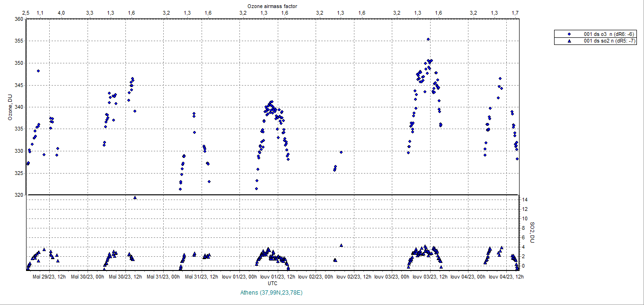Click the SO2 outlier triangle near 14 DU
The width and height of the screenshot is (644, 305).
click(135, 197)
